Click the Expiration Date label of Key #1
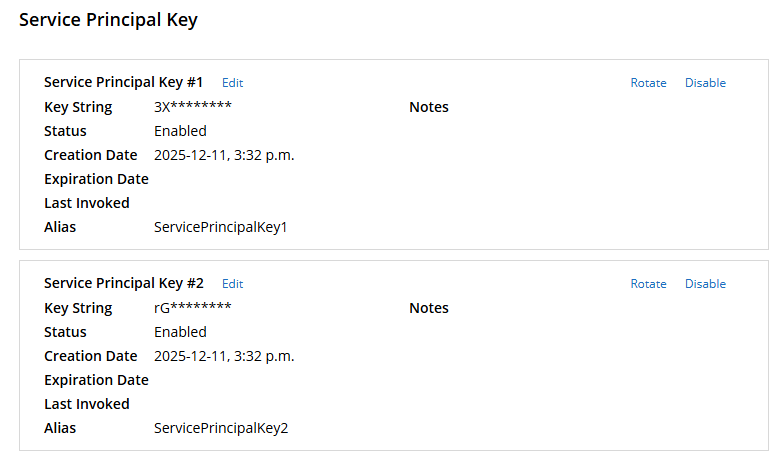The height and width of the screenshot is (462, 780). [x=96, y=179]
